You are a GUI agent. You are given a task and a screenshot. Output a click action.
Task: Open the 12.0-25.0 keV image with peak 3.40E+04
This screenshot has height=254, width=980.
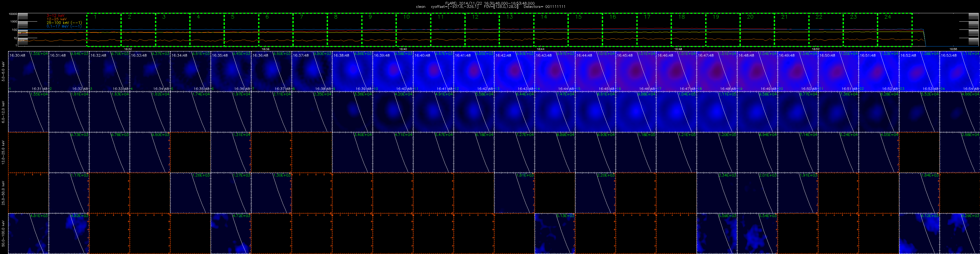click(352, 152)
